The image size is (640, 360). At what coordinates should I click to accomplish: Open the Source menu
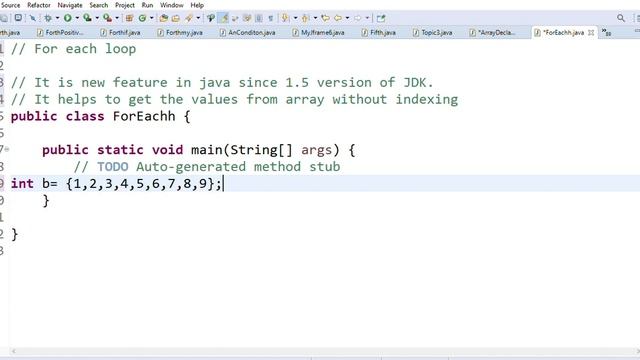[x=10, y=5]
